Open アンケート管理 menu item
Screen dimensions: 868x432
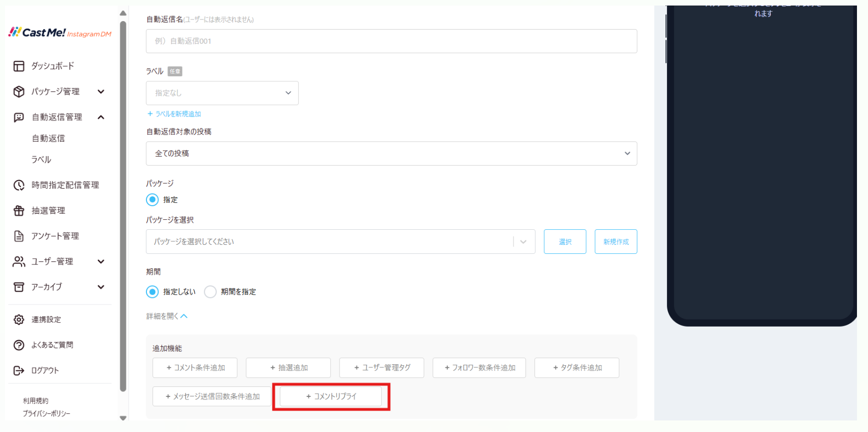coord(55,236)
